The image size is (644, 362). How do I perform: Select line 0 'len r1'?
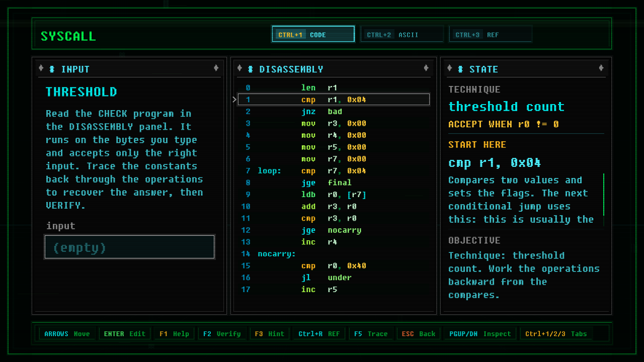pyautogui.click(x=334, y=87)
